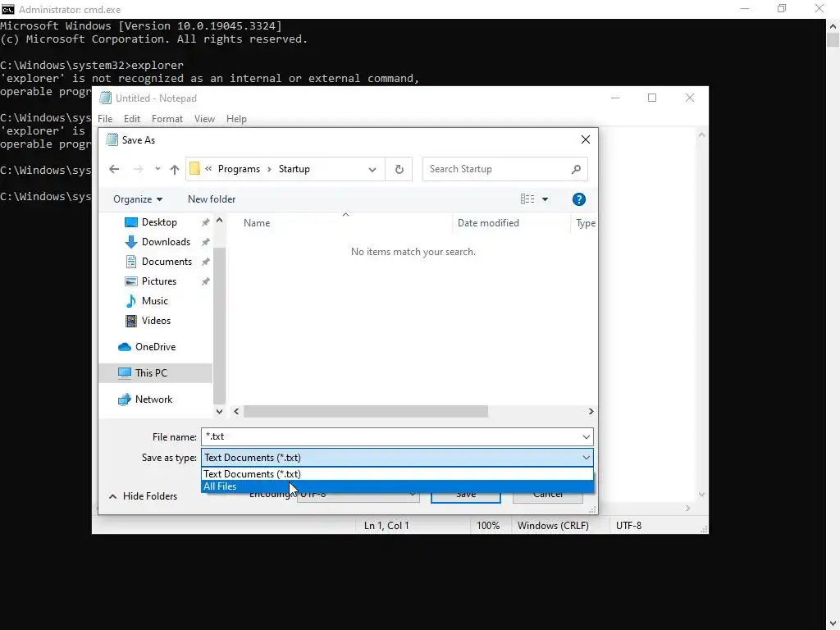
Task: Click the Notepad icon in Untitled - Notepad title
Action: (106, 98)
